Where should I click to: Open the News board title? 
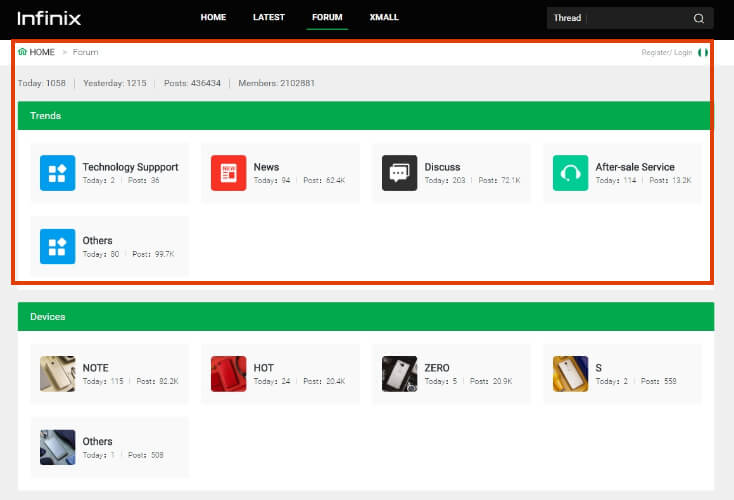266,167
